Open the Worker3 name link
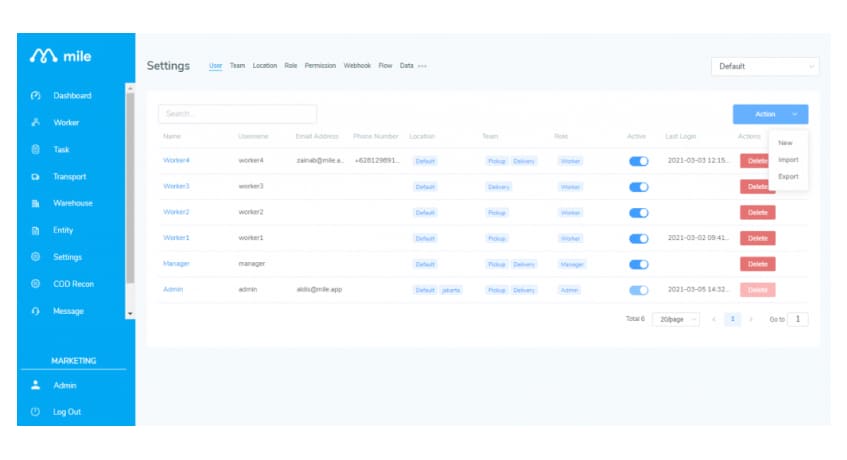The image size is (847, 460). 176,186
